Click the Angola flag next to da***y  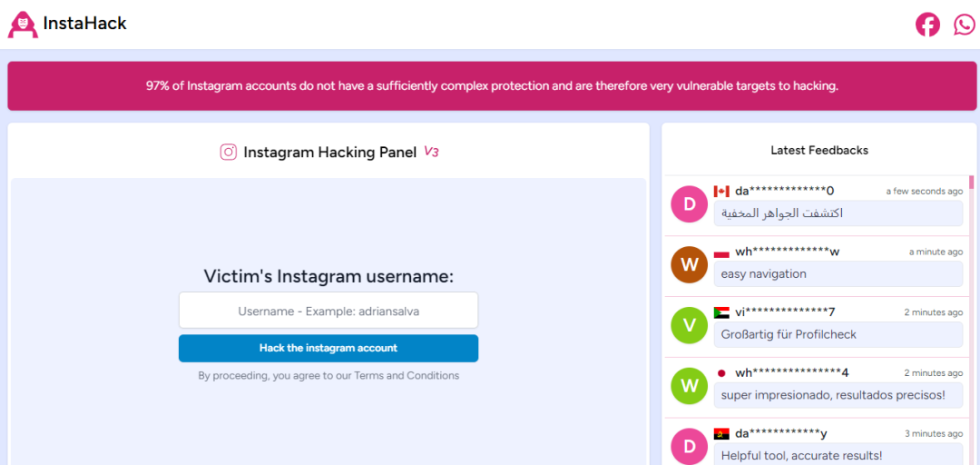(721, 434)
